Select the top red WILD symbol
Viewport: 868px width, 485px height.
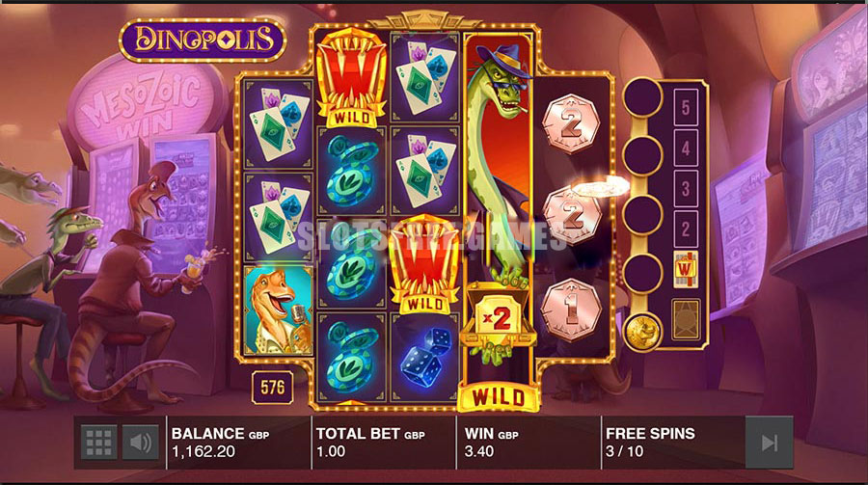coord(351,78)
